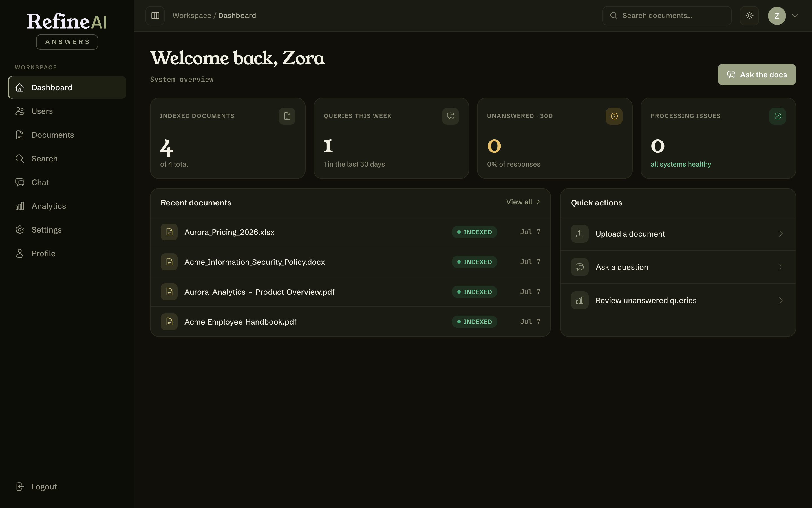The width and height of the screenshot is (812, 508).
Task: Click the upload arrow icon
Action: tap(579, 234)
